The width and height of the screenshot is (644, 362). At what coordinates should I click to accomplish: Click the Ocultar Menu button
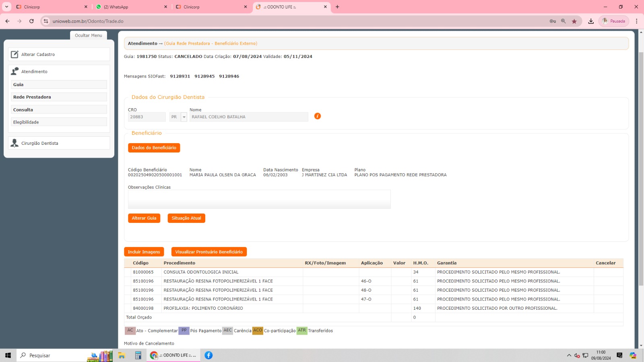[89, 35]
